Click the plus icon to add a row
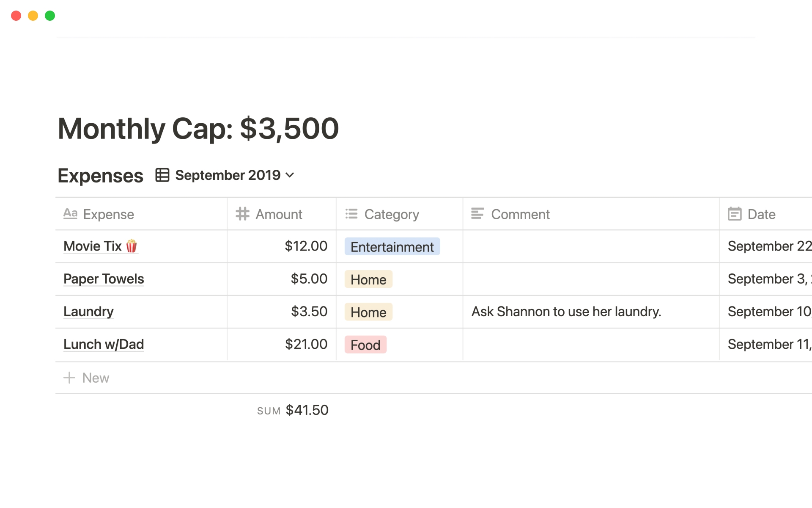The image size is (812, 508). tap(69, 377)
